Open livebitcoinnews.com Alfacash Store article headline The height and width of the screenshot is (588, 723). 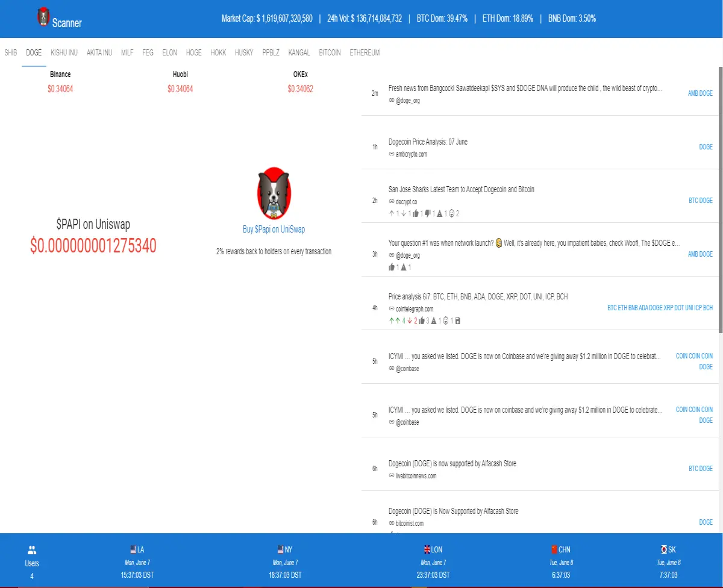click(x=452, y=463)
